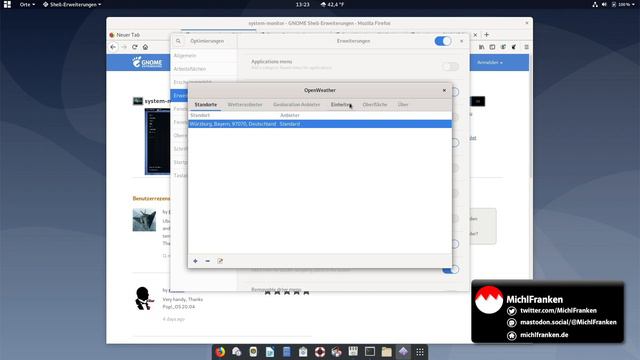Switch to the Oberfläche tab
This screenshot has height=360, width=640.
point(375,105)
